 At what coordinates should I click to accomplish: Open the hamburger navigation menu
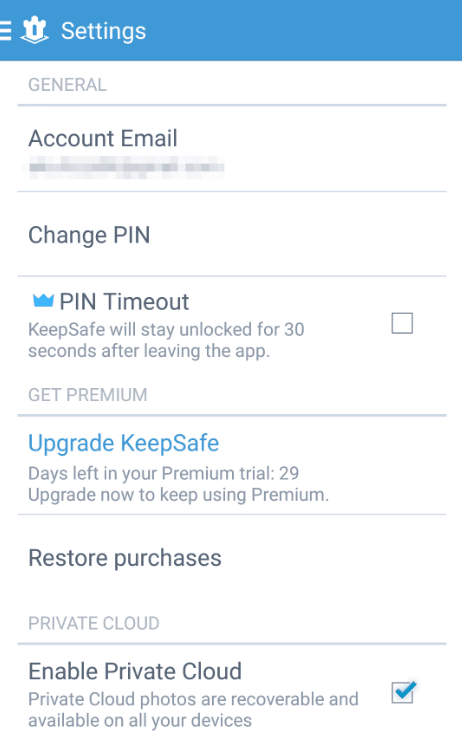tap(5, 31)
